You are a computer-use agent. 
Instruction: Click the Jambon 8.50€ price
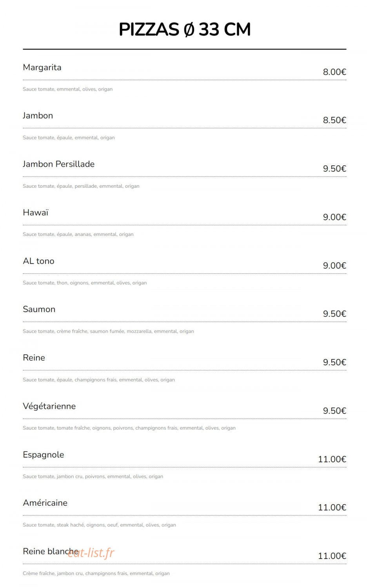(x=334, y=120)
